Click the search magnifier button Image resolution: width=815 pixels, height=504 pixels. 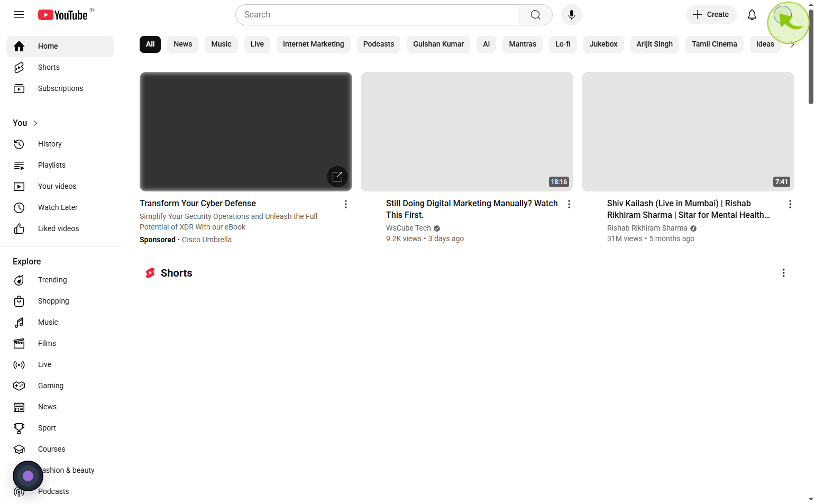pyautogui.click(x=535, y=15)
